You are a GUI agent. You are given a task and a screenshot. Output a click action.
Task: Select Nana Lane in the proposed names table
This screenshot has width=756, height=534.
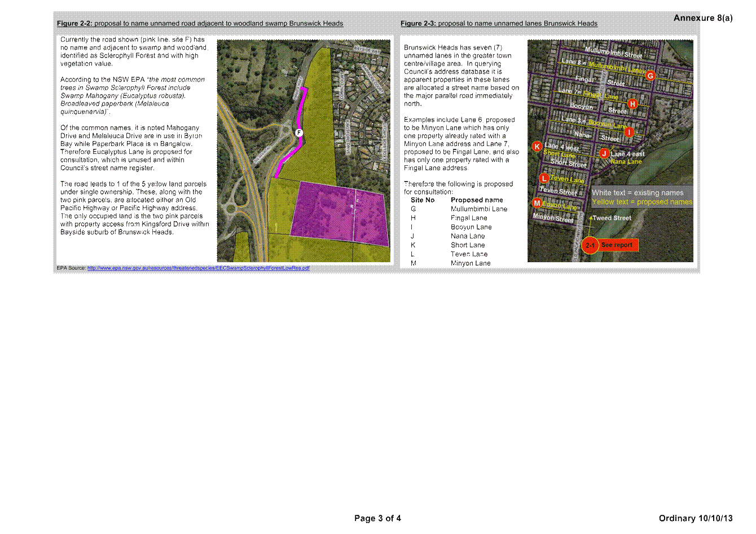tap(468, 236)
